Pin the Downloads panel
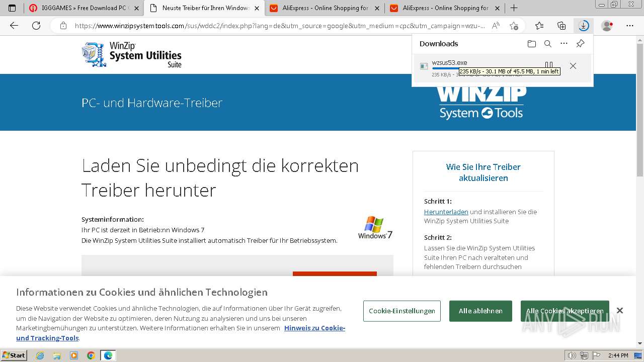This screenshot has height=362, width=644. click(580, 44)
